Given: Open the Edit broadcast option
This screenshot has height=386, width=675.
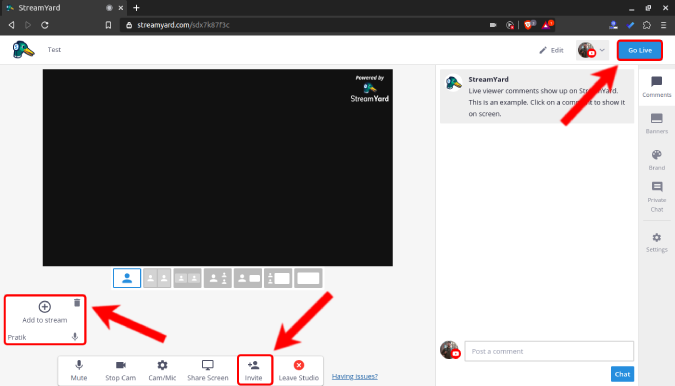Looking at the screenshot, I should (551, 50).
